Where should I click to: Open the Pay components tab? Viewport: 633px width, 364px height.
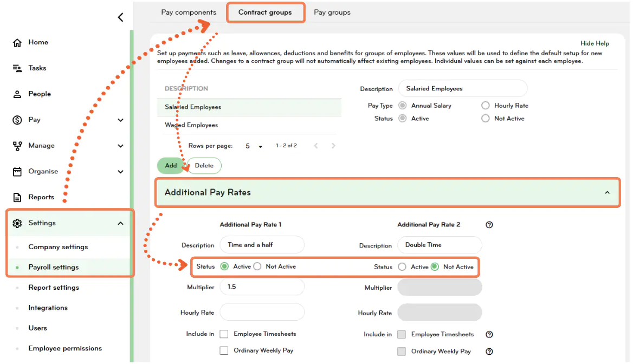pos(188,11)
